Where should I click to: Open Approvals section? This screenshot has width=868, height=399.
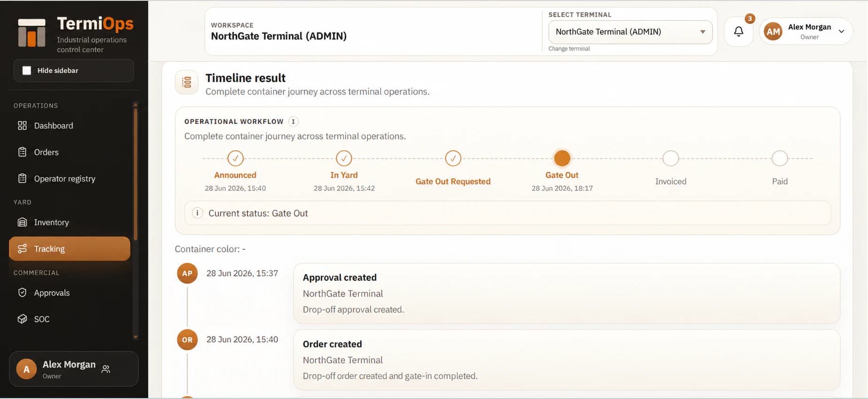pos(69,293)
